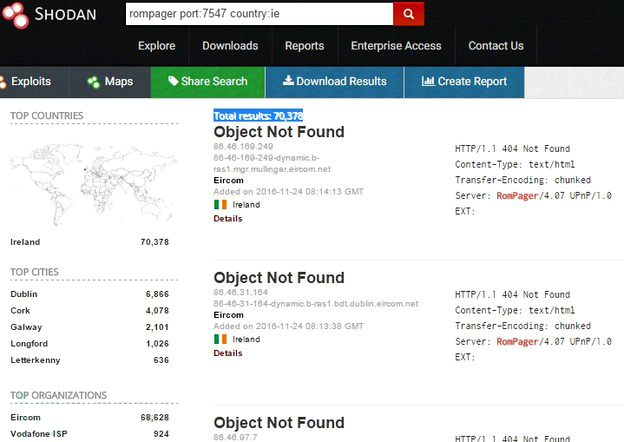Viewport: 624px width, 442px height.
Task: Open the third Object Not Found result
Action: click(279, 423)
